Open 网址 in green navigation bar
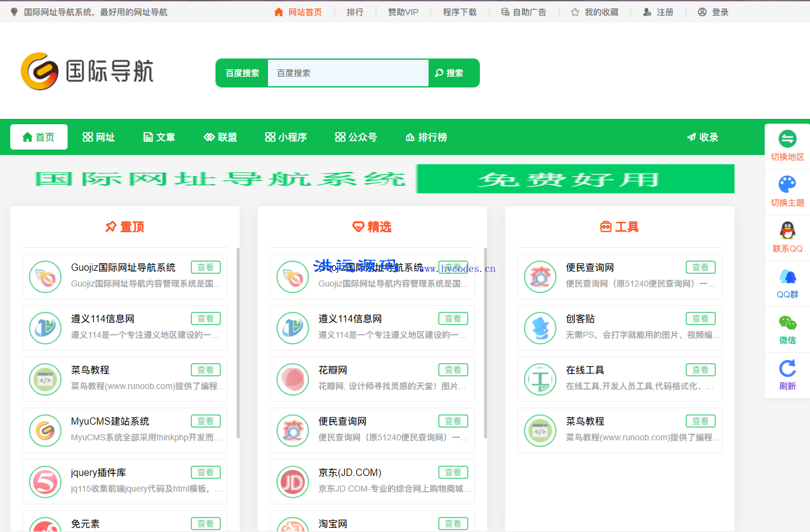Viewport: 810px width, 532px height. click(99, 137)
